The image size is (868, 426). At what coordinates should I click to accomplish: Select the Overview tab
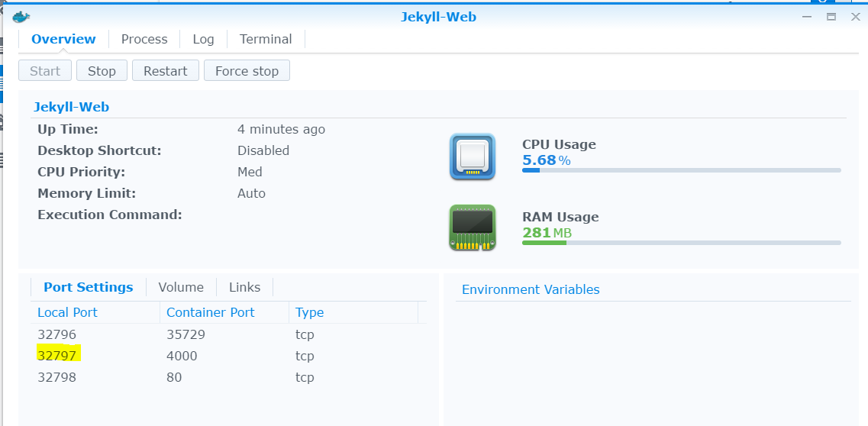tap(63, 39)
